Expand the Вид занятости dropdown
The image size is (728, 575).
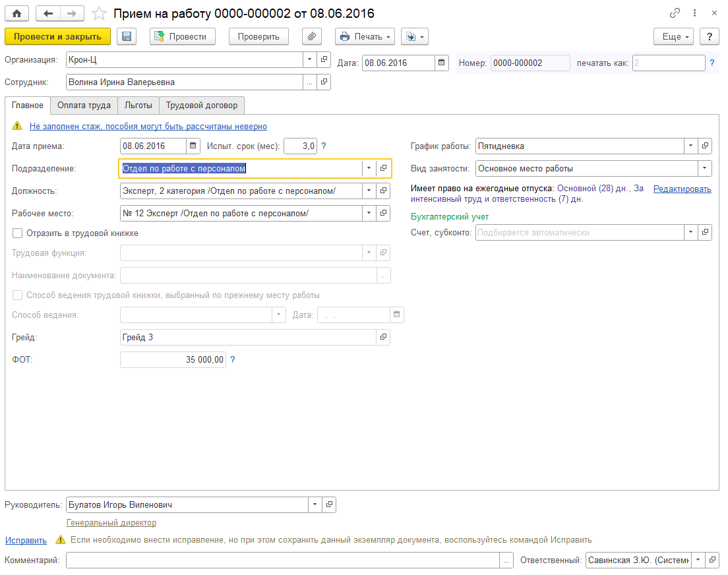pos(705,168)
